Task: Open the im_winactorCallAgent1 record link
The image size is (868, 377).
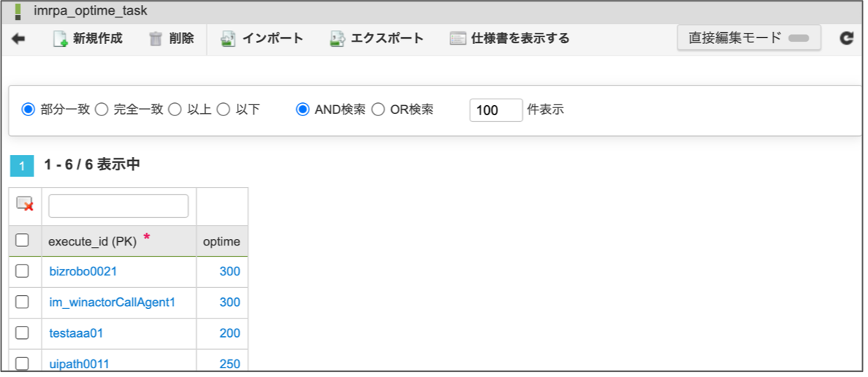Action: (x=113, y=302)
